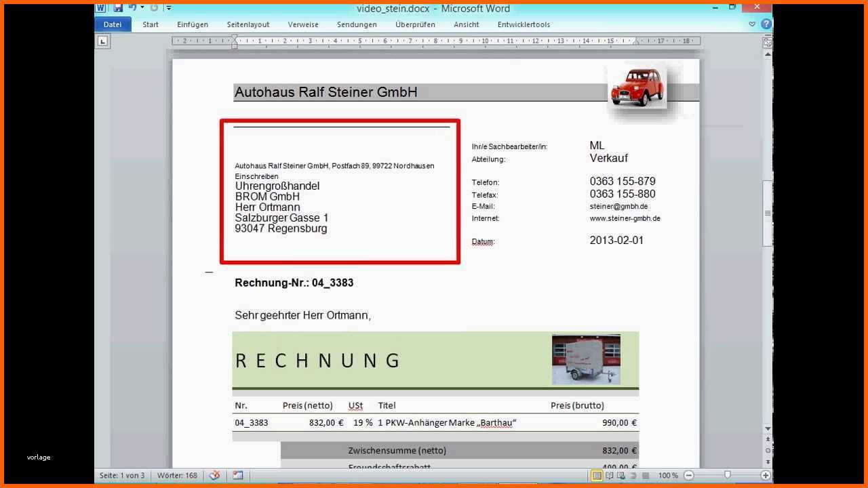
Task: Click the 100 % zoom level button
Action: 668,475
